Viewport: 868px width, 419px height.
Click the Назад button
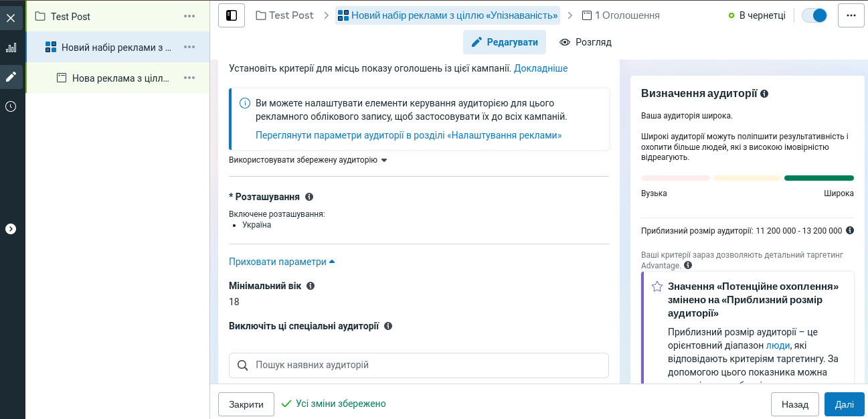[x=795, y=404]
